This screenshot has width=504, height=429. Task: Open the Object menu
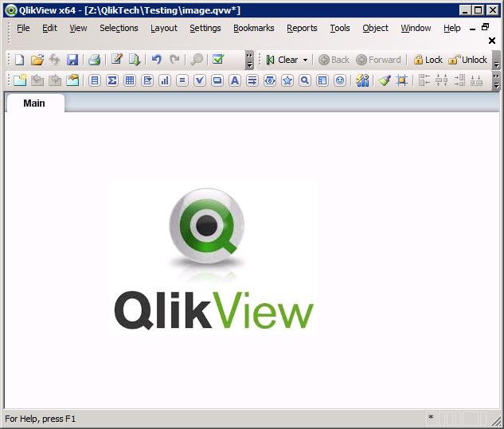point(375,29)
